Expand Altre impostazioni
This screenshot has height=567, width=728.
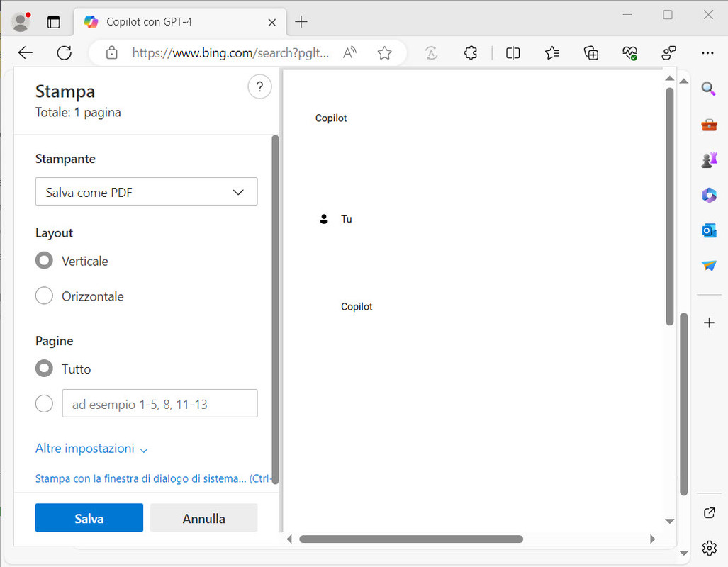91,449
